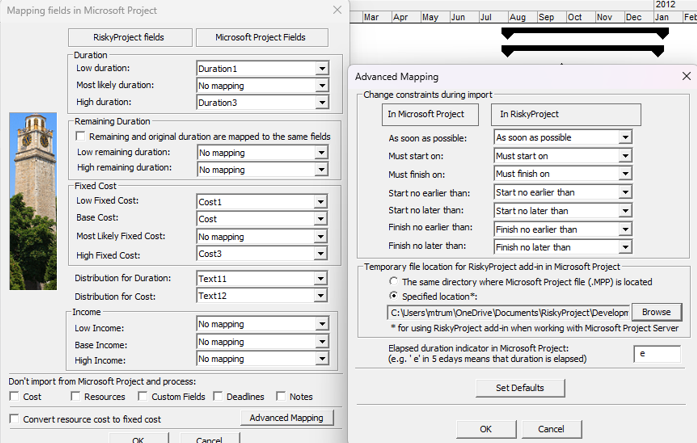Select the same directory as MPP file option
This screenshot has width=697, height=443.
pos(393,281)
